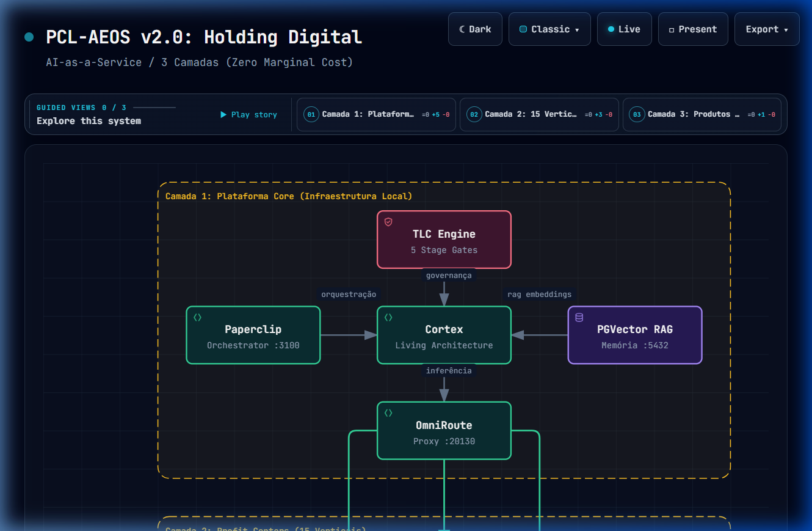The image size is (812, 531).
Task: Select guided view 02 Camada 2 Verticais
Action: pyautogui.click(x=539, y=115)
